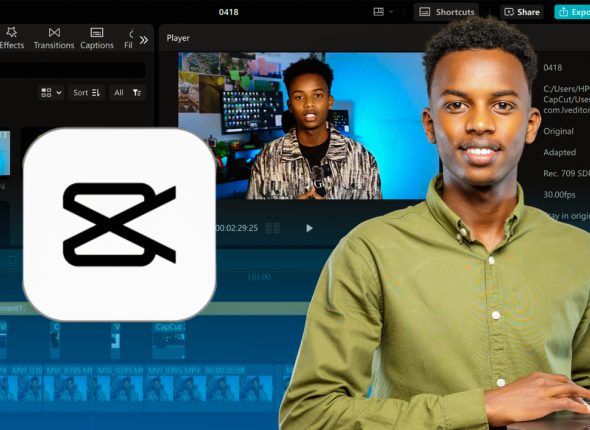590x430 pixels.
Task: Click the Player panel title
Action: coord(178,38)
